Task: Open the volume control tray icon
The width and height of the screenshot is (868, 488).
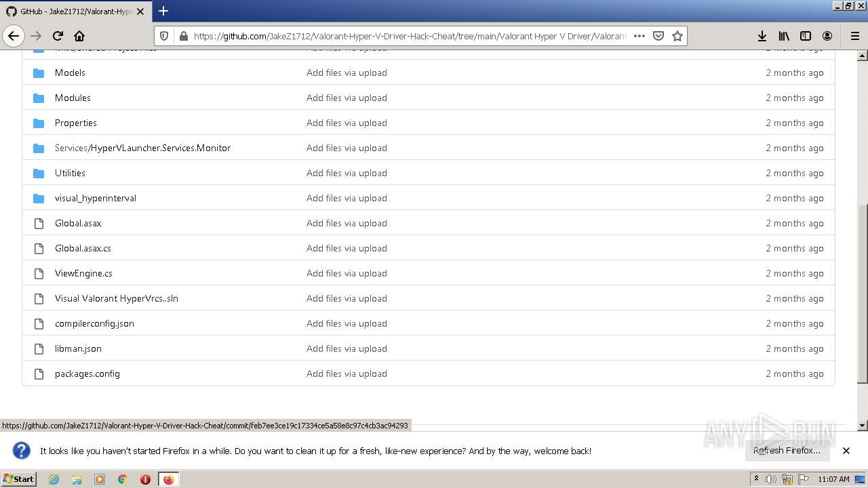Action: (771, 479)
